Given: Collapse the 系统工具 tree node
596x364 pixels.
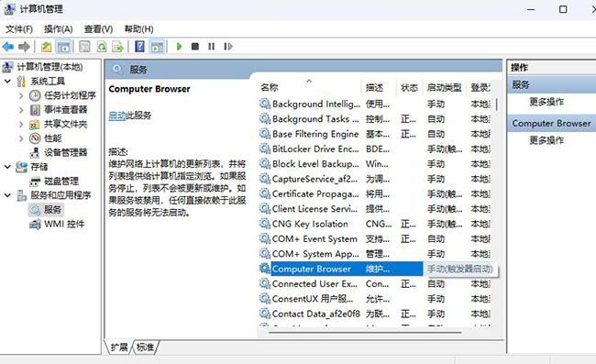Looking at the screenshot, I should pyautogui.click(x=7, y=81).
